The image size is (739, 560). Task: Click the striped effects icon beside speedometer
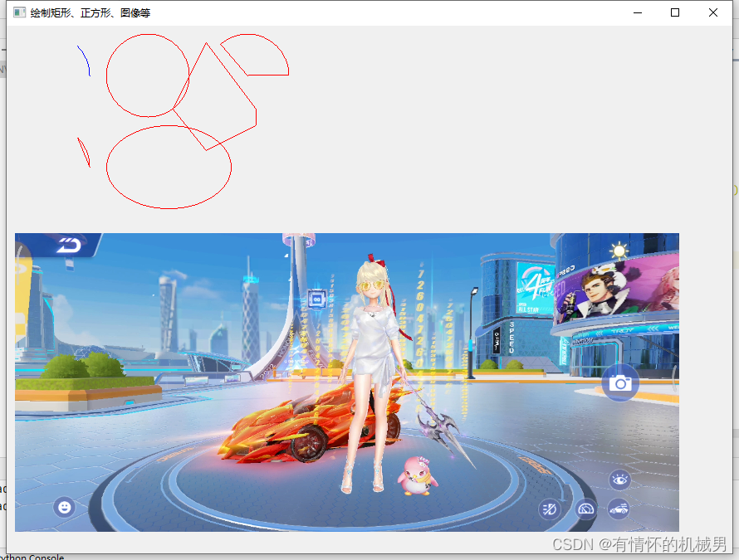(550, 509)
